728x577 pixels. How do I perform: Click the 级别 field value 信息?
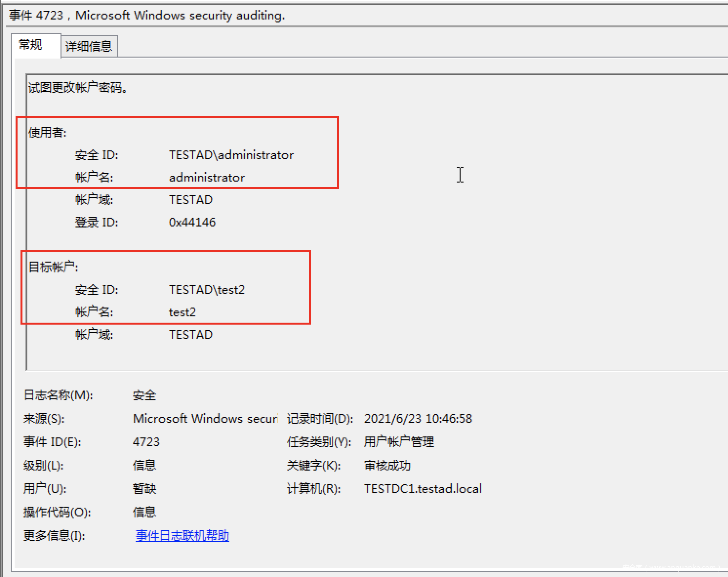[x=144, y=465]
